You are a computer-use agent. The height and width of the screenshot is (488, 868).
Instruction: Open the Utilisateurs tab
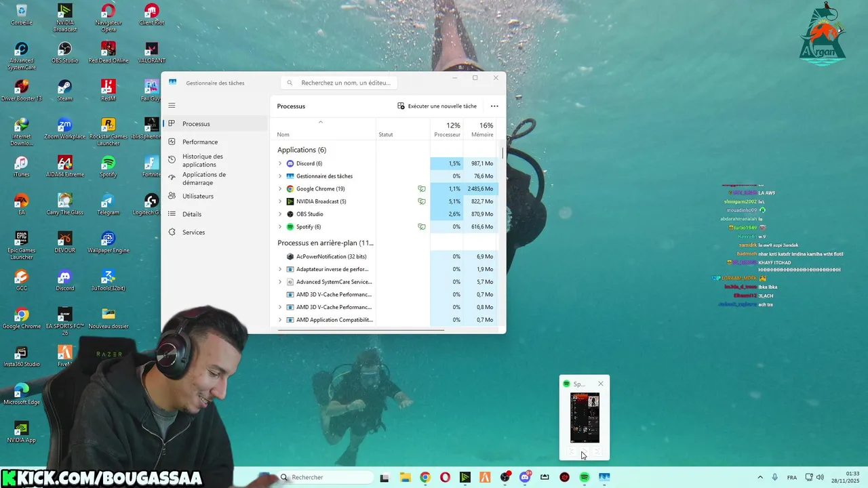[x=216, y=196]
